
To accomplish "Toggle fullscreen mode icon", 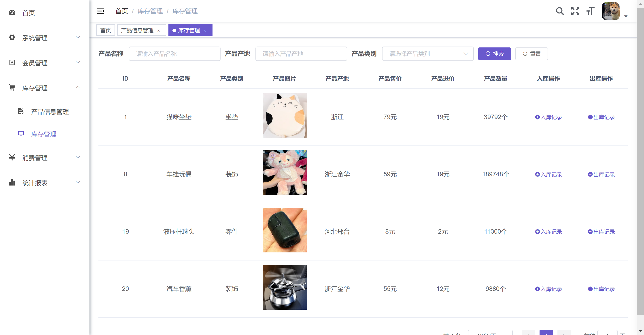I will click(575, 11).
